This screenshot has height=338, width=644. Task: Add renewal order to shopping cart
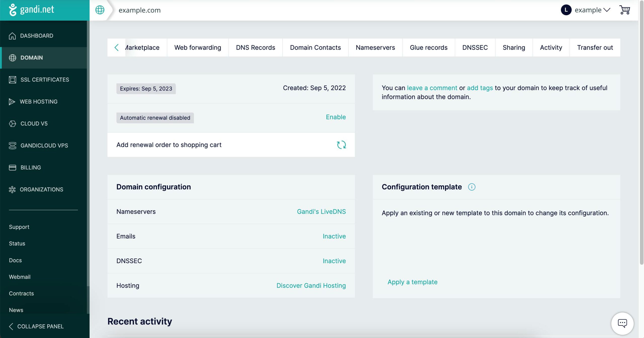(231, 145)
